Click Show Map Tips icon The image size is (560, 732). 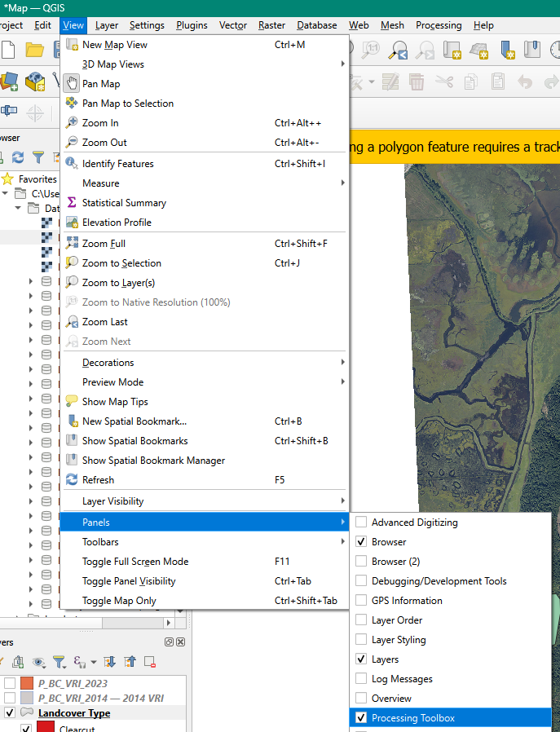(72, 402)
